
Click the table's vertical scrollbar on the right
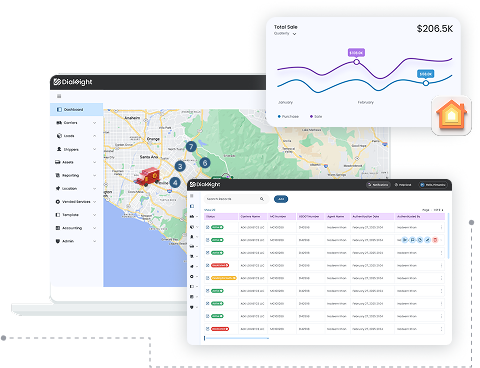click(x=448, y=236)
